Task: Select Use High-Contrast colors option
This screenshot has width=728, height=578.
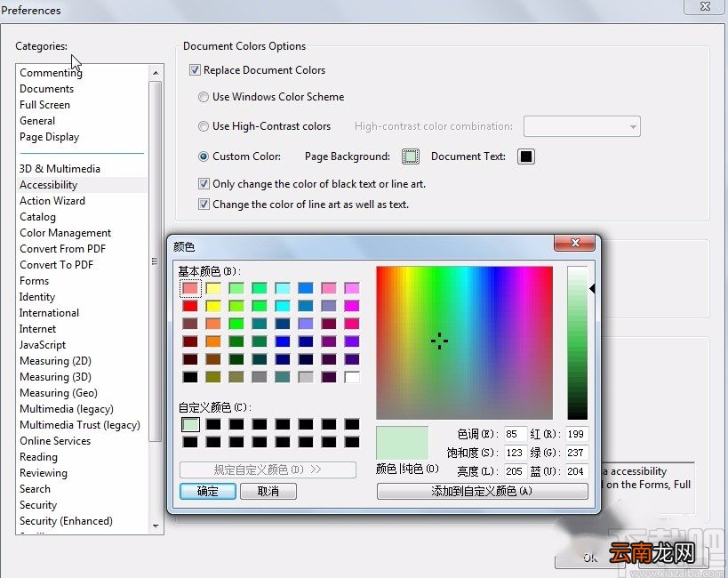Action: 204,126
